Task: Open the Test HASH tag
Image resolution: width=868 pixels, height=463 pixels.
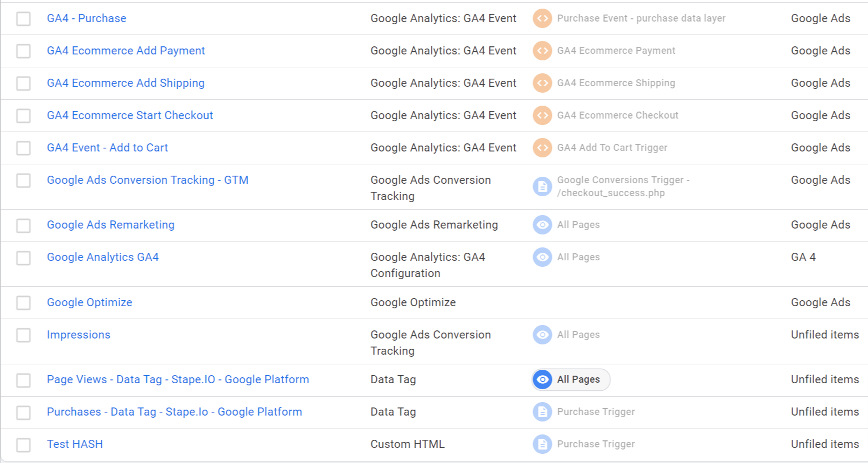Action: click(75, 444)
